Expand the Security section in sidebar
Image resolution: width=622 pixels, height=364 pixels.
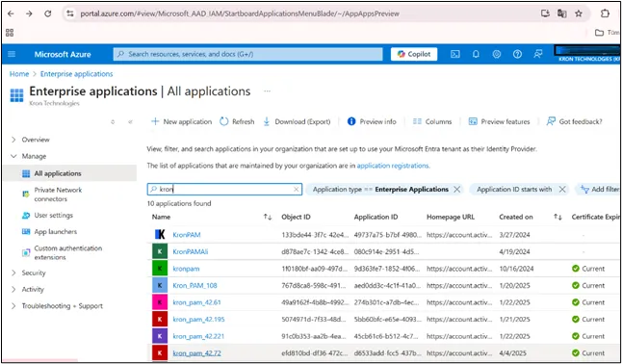coord(13,273)
